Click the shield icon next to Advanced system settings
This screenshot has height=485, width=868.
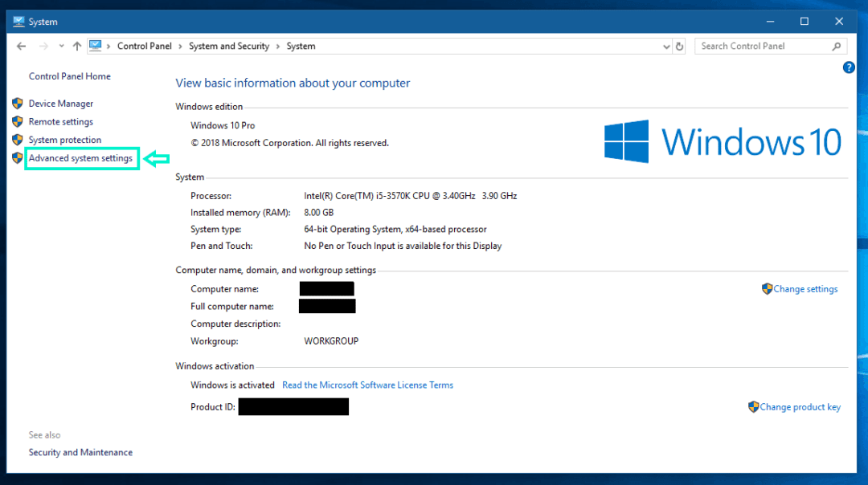[18, 157]
